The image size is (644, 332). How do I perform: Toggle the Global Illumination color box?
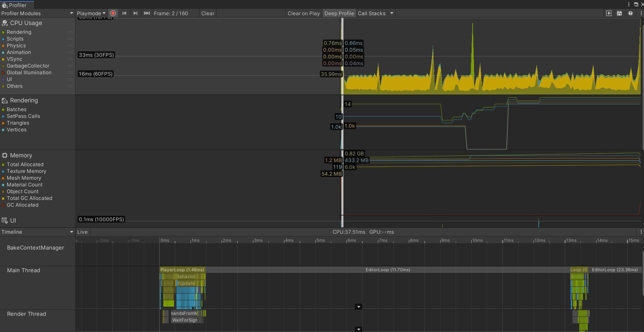tap(3, 73)
